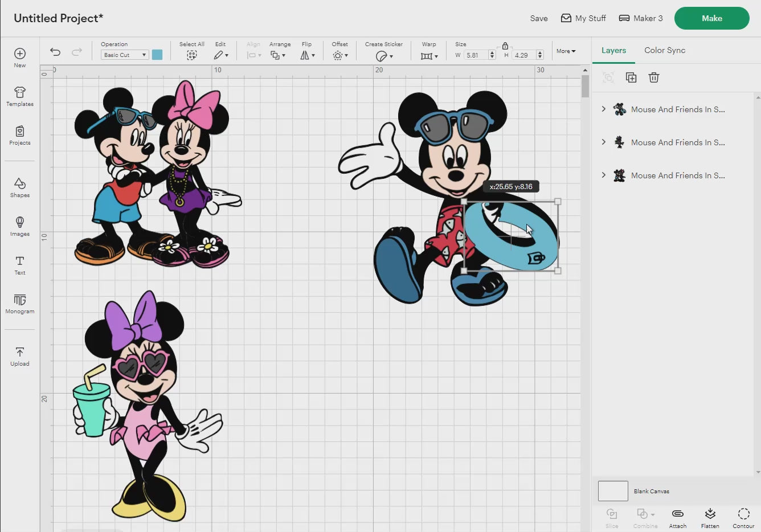761x532 pixels.
Task: Increase height with the stepper arrow
Action: [540, 53]
